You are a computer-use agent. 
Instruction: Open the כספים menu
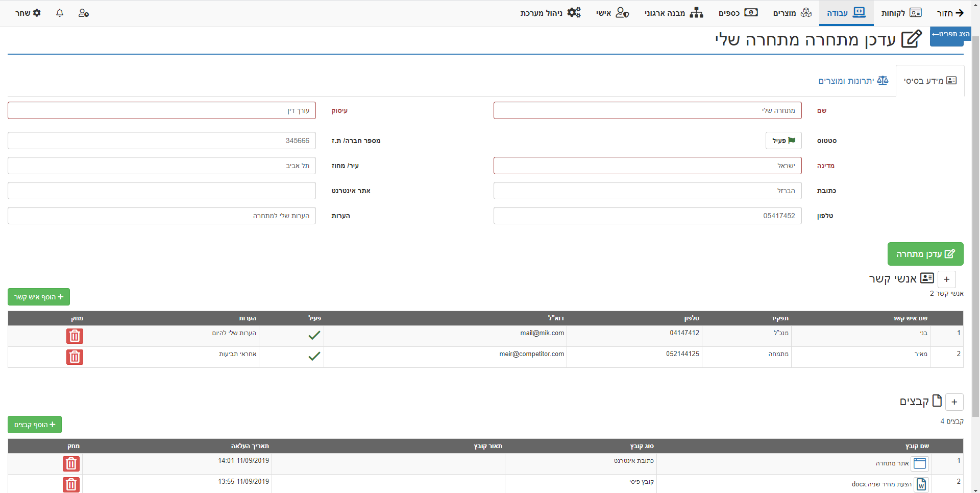pyautogui.click(x=738, y=13)
